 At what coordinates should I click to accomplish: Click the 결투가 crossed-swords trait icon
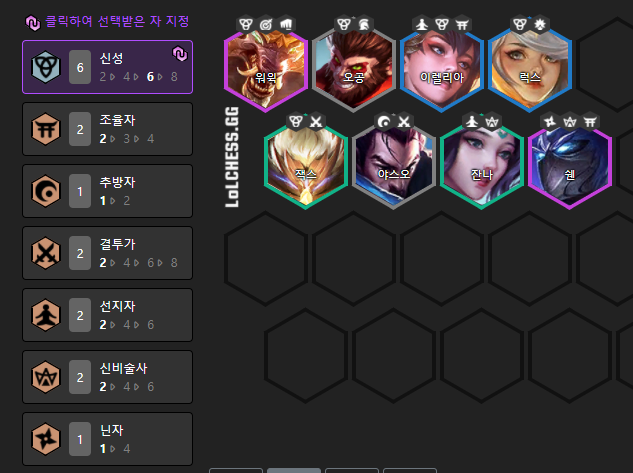[x=46, y=253]
